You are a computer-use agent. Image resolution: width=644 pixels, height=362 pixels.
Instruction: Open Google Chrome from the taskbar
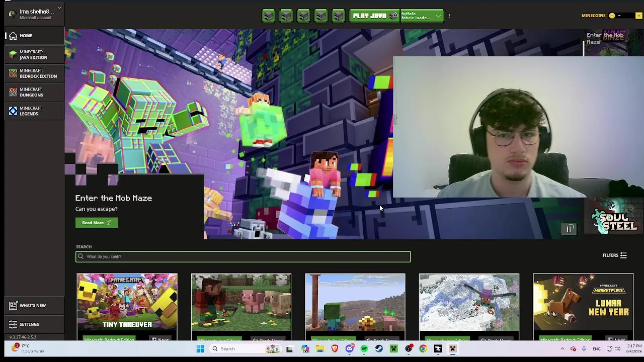[x=423, y=349]
